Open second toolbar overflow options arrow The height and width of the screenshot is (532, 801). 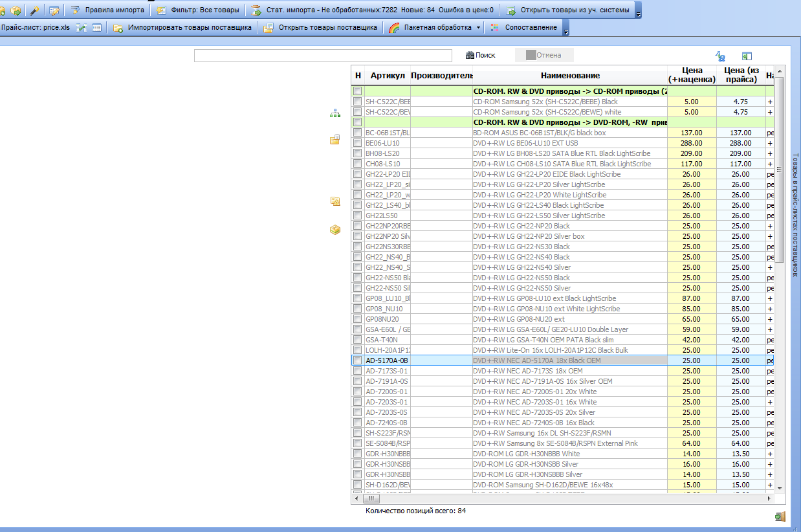click(566, 29)
